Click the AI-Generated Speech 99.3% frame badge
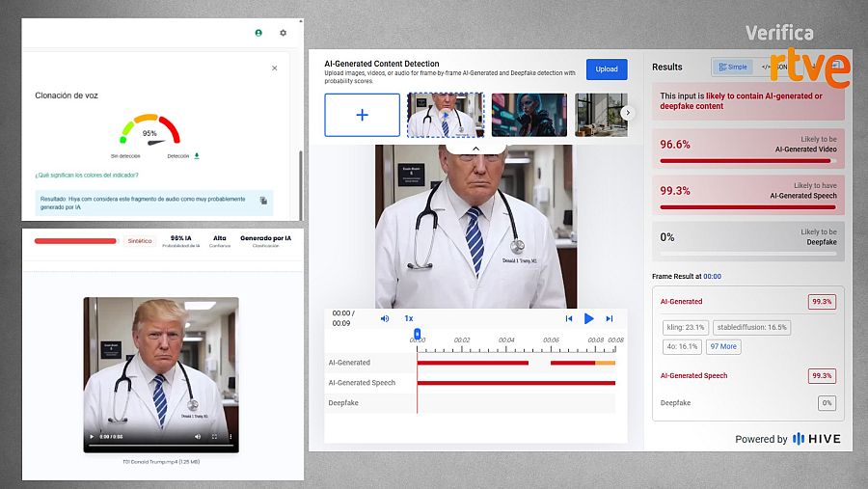 (x=822, y=376)
